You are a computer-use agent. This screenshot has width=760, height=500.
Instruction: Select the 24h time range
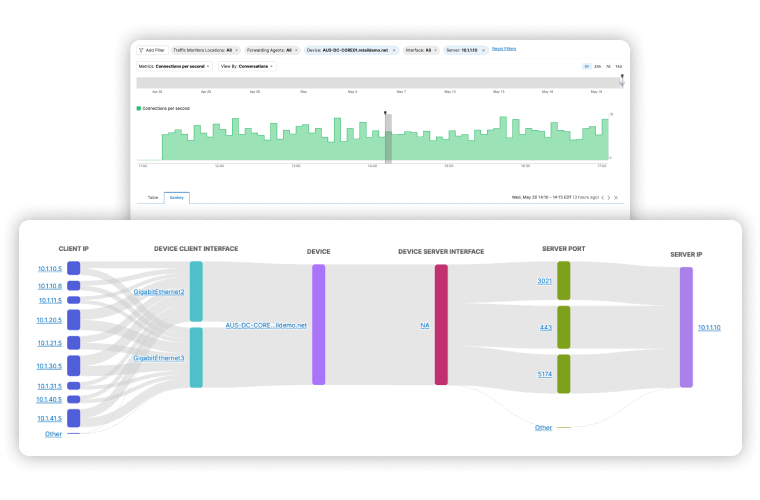click(598, 66)
